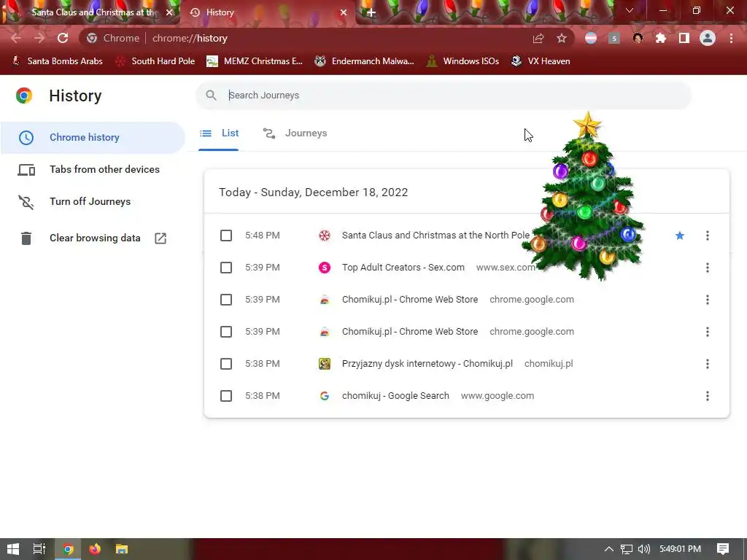Open actions menu for chomikuj Google Search
This screenshot has height=560, width=747.
pyautogui.click(x=708, y=396)
